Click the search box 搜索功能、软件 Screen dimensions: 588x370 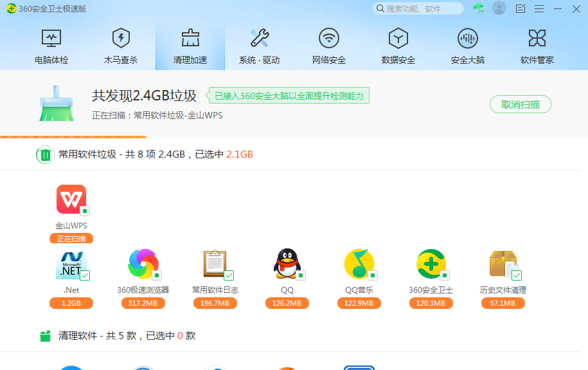click(x=418, y=8)
